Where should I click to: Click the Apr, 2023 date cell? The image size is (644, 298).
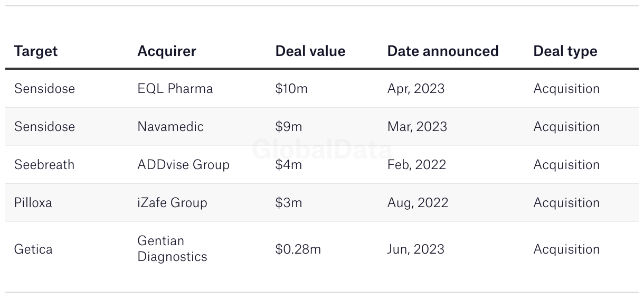pos(415,89)
